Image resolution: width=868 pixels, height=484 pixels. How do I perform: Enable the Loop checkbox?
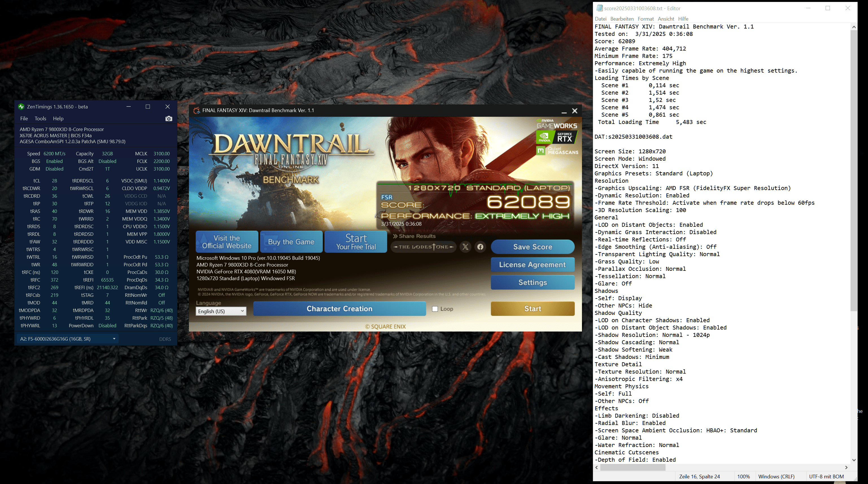tap(435, 309)
